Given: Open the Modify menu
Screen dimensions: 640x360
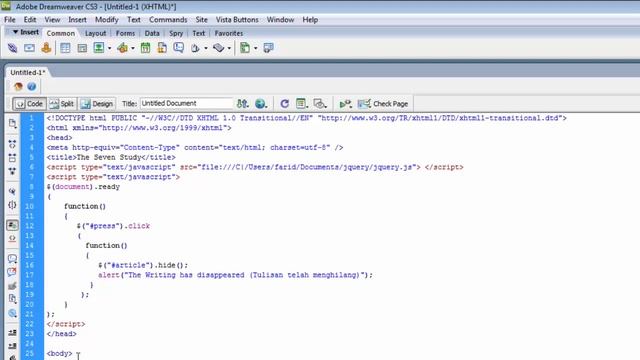Looking at the screenshot, I should pos(107,20).
